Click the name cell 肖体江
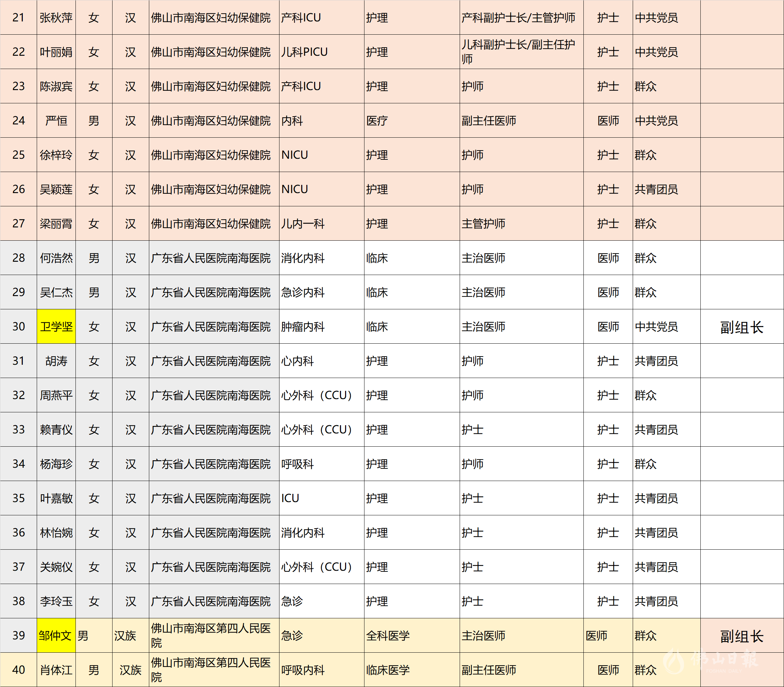 (x=56, y=670)
